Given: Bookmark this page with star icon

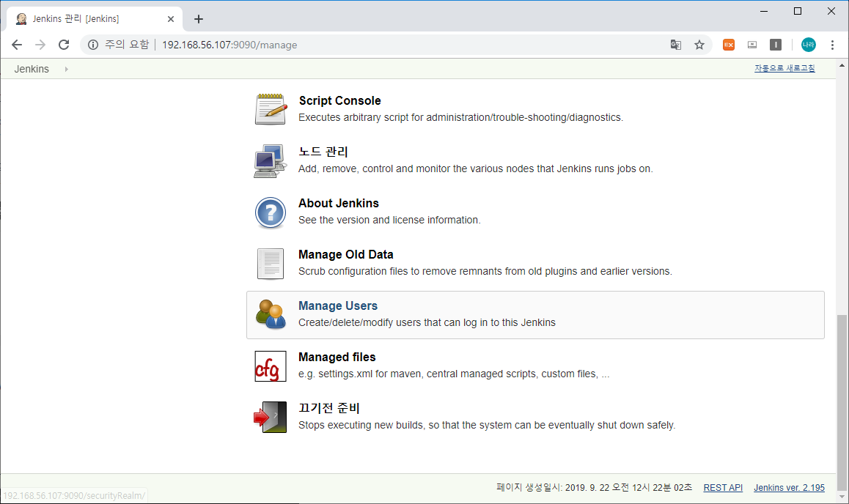Looking at the screenshot, I should [699, 45].
